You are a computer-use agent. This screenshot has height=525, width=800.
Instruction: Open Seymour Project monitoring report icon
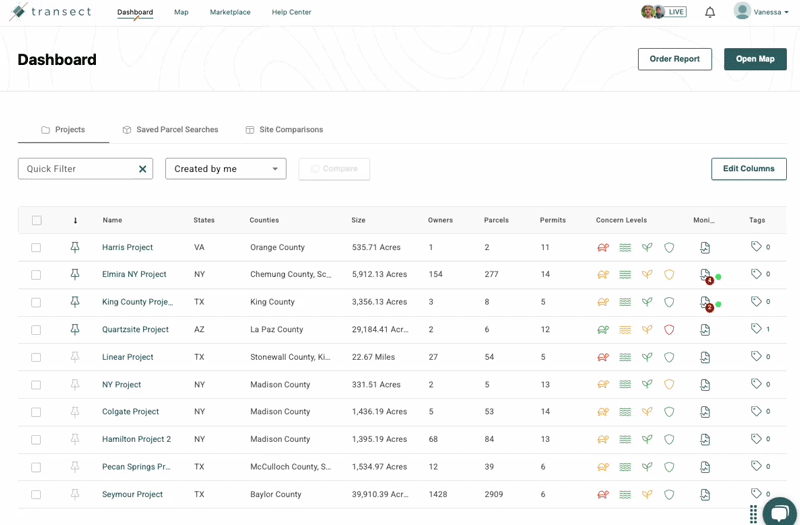[x=705, y=495]
